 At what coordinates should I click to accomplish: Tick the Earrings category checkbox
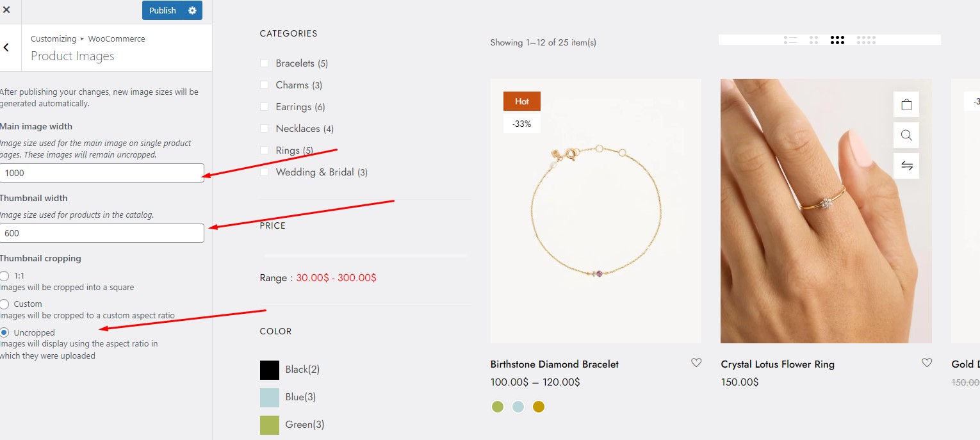(x=264, y=107)
